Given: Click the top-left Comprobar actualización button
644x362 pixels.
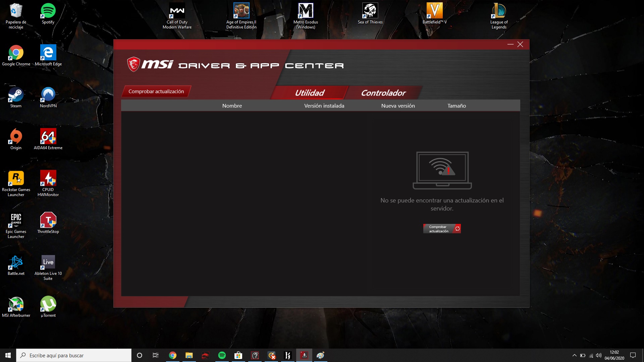Looking at the screenshot, I should click(x=156, y=91).
